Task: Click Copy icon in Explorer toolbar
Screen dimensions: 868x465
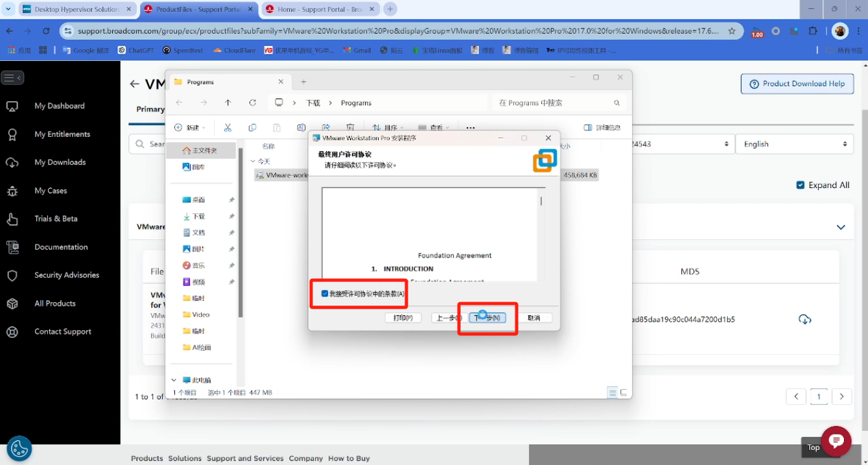Action: point(252,128)
